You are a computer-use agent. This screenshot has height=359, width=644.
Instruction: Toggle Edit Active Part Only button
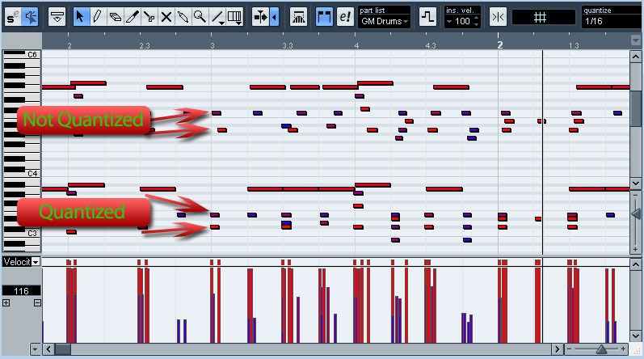click(x=344, y=17)
